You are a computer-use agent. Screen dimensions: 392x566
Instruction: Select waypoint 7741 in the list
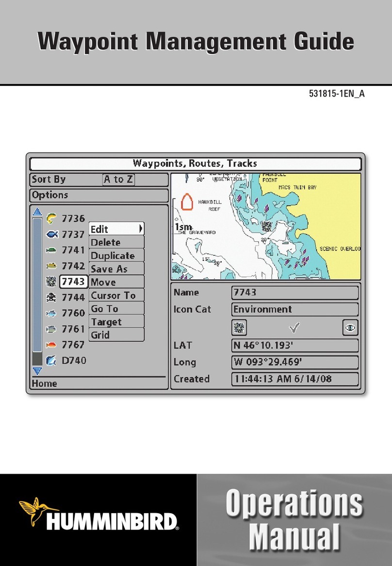coord(73,250)
